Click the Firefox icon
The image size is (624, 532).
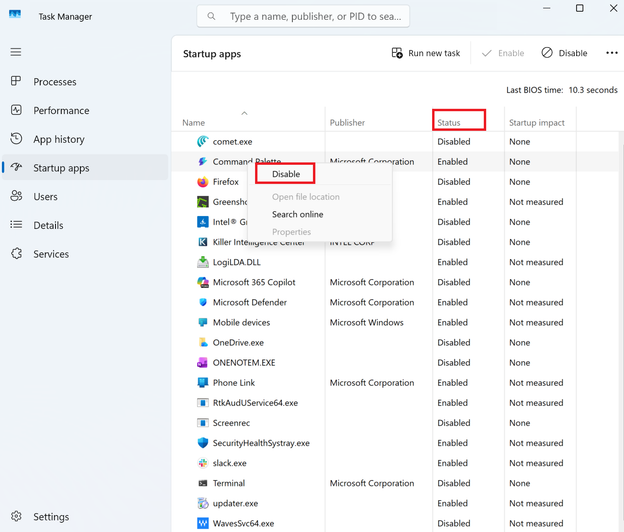coord(203,182)
